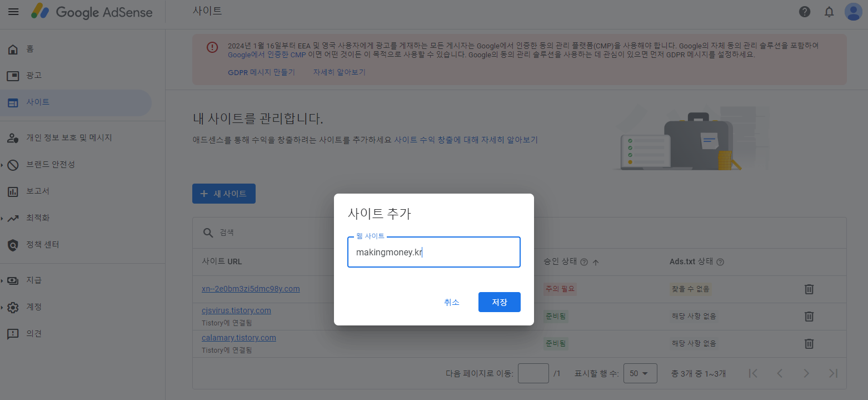Open the cjsvirus.tistory.com site link
Image resolution: width=868 pixels, height=400 pixels.
(237, 310)
